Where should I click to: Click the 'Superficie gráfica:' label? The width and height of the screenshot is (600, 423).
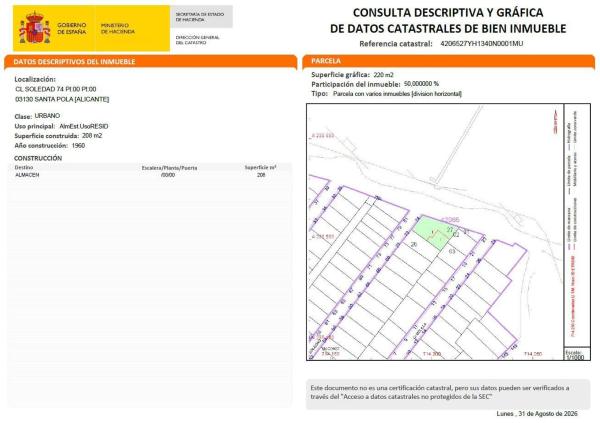point(341,75)
